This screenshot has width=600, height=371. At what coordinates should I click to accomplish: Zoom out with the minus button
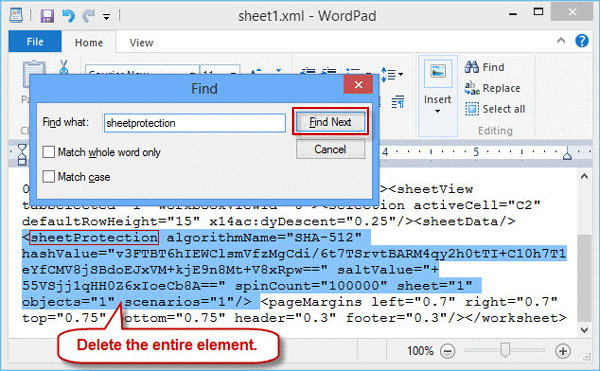[447, 351]
